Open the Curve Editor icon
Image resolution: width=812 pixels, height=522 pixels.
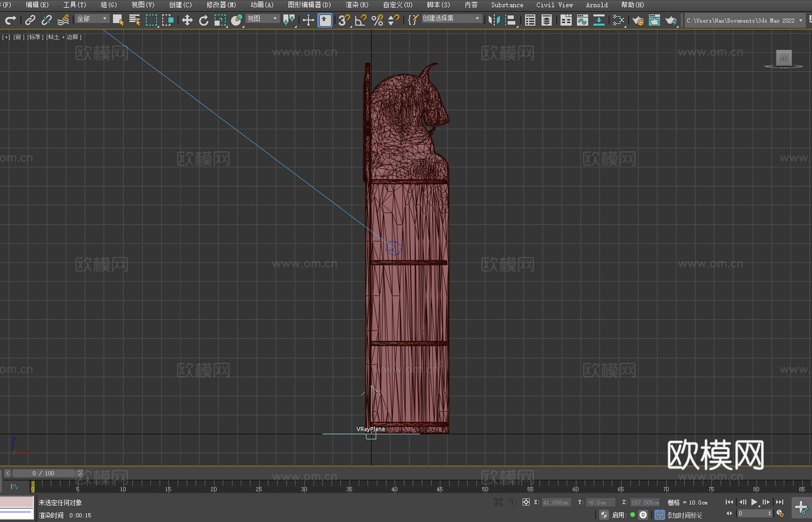(583, 20)
